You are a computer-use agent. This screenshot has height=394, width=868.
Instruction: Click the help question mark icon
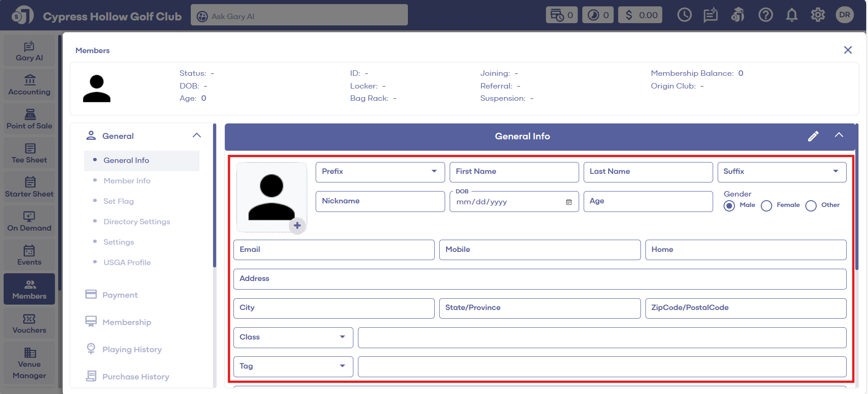click(x=765, y=15)
